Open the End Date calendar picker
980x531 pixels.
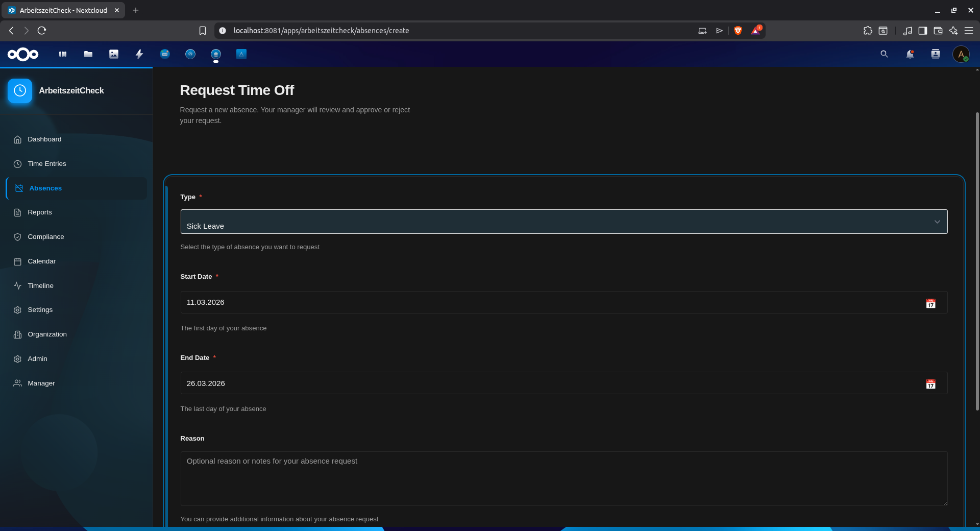931,384
